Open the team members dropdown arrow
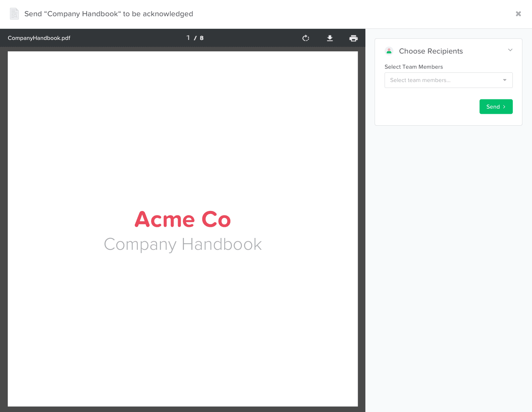The image size is (532, 412). point(504,80)
